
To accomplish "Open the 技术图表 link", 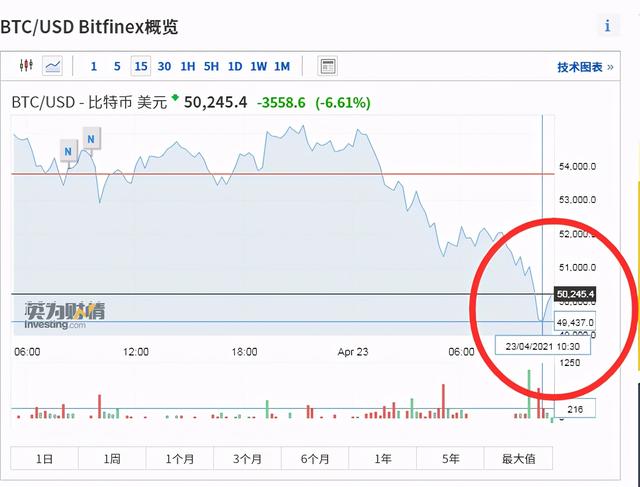I will tap(585, 67).
